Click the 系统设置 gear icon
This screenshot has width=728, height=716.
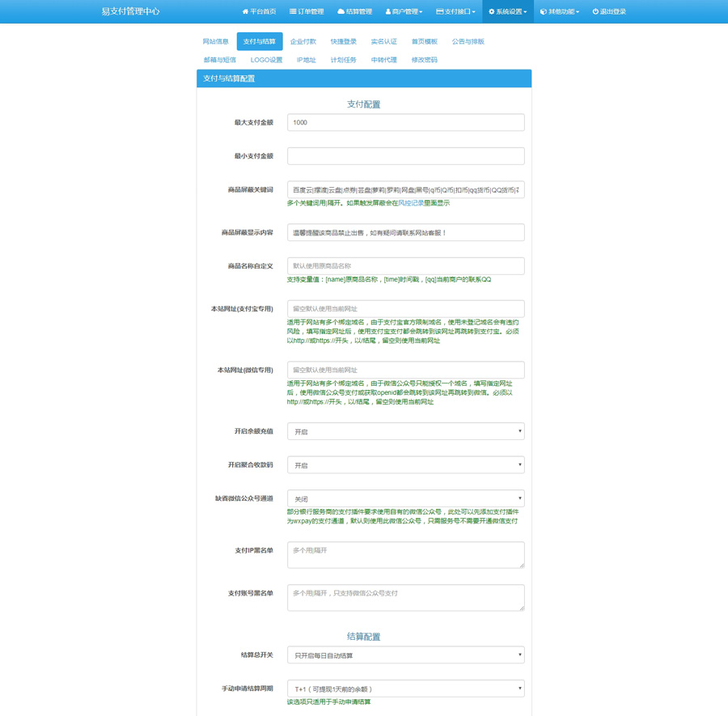click(x=491, y=12)
